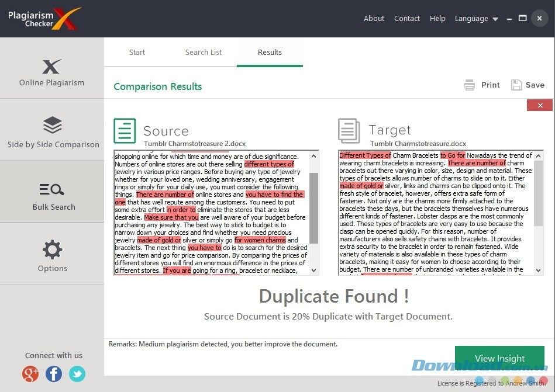555x392 pixels.
Task: Click the gray Target document icon
Action: (x=349, y=131)
